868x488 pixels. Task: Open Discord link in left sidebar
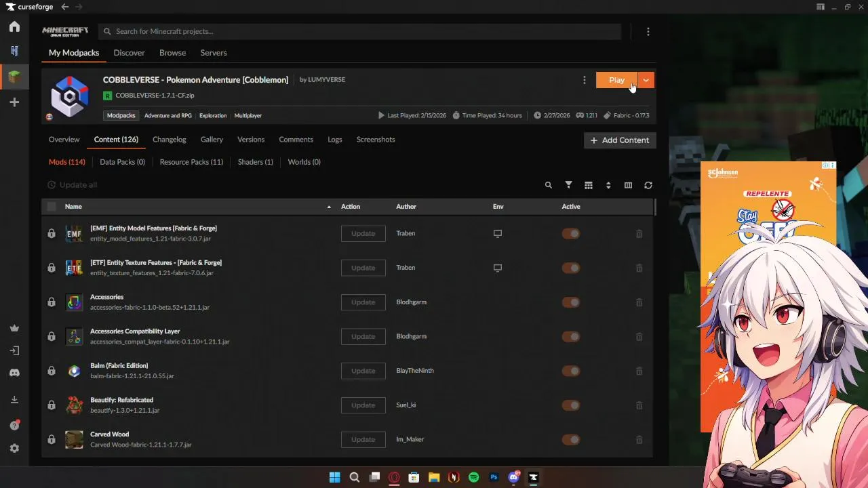(x=14, y=373)
